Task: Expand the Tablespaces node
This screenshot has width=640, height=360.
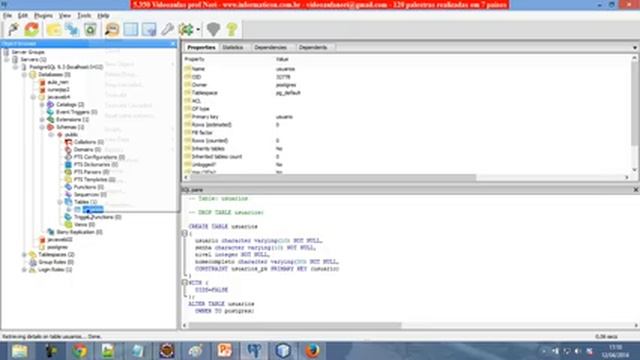Action: point(24,255)
